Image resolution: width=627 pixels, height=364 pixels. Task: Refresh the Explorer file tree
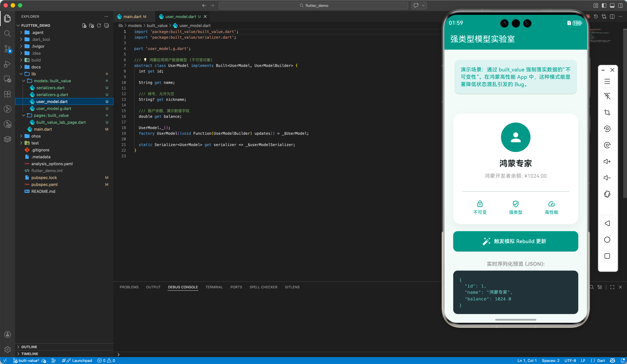pos(99,25)
